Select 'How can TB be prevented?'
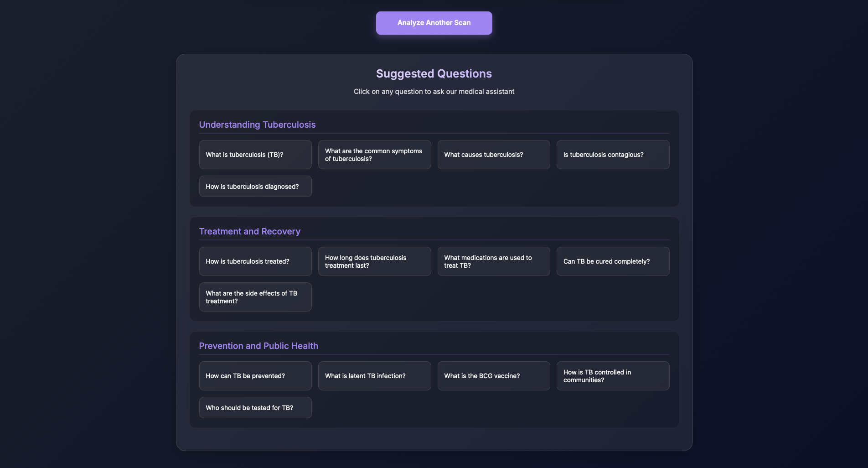Viewport: 868px width, 468px height. 255,376
